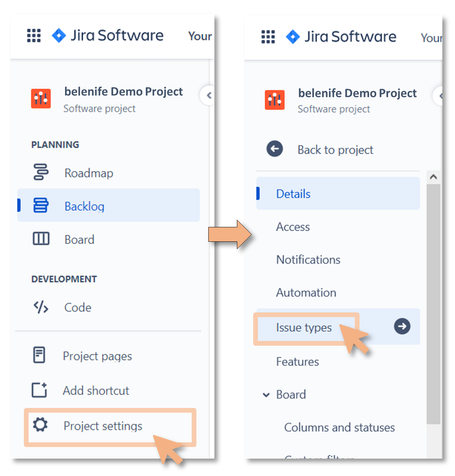Click the Back to project arrow icon
Viewport: 455px width, 476px height.
(x=275, y=149)
